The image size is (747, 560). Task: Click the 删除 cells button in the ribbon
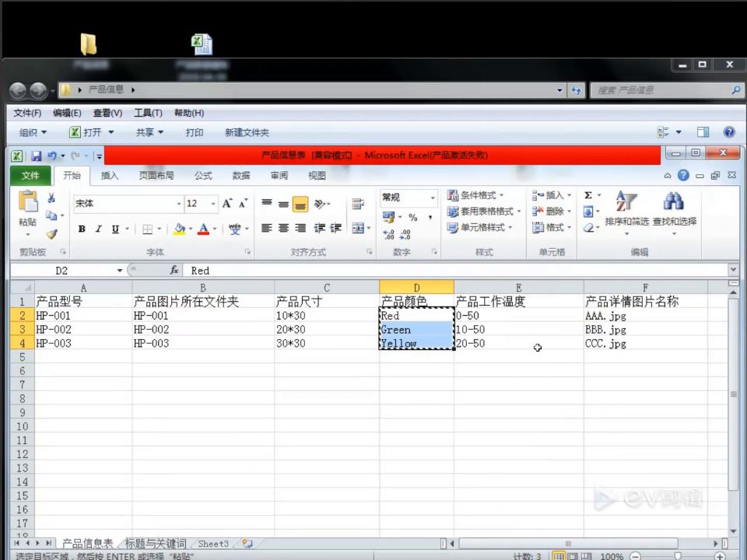point(551,211)
